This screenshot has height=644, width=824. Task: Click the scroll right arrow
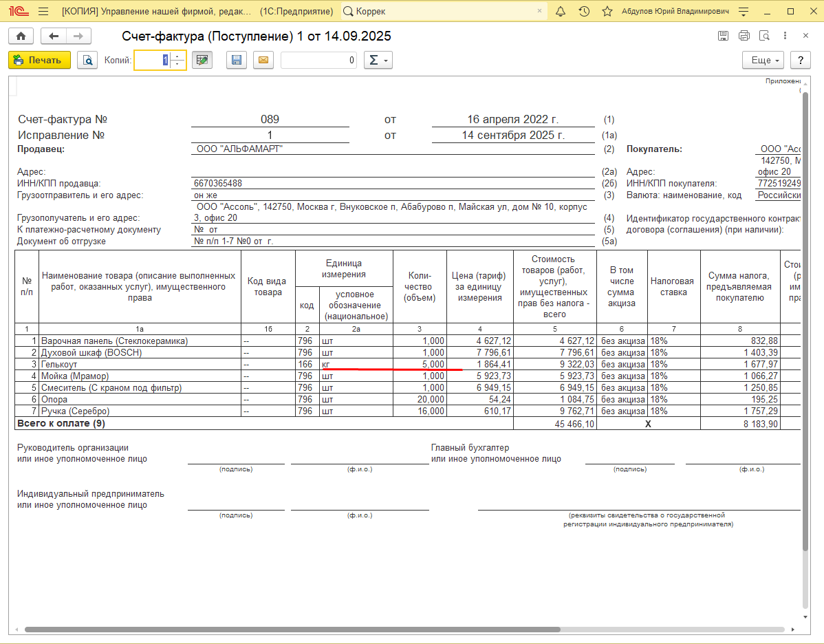point(792,630)
